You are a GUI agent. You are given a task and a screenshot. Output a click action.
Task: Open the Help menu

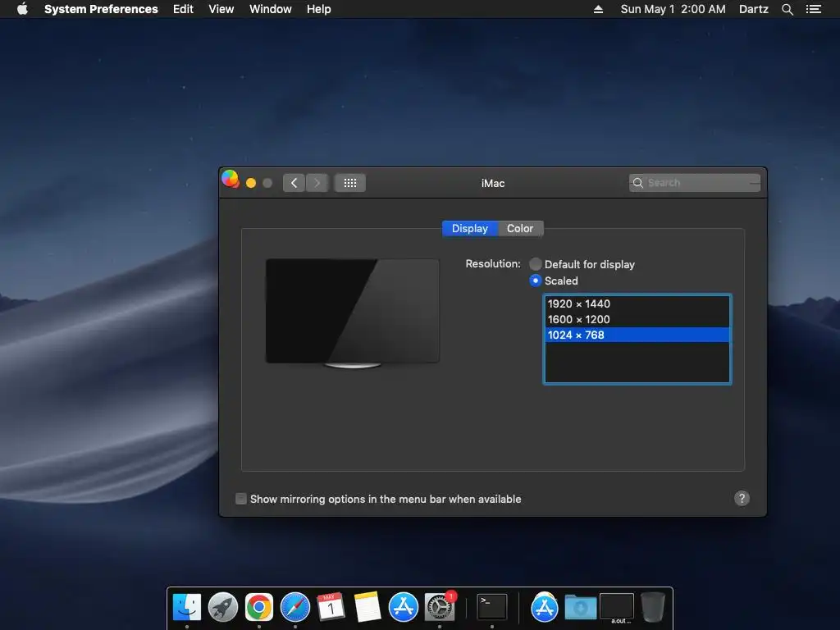[319, 9]
